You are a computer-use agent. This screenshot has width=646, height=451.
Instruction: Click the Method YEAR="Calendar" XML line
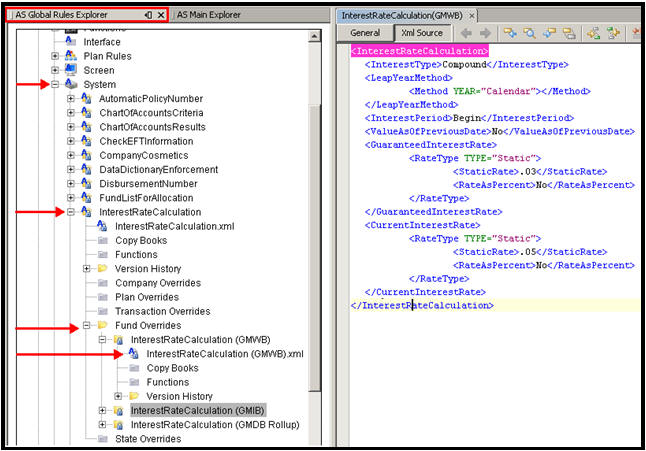pos(499,91)
